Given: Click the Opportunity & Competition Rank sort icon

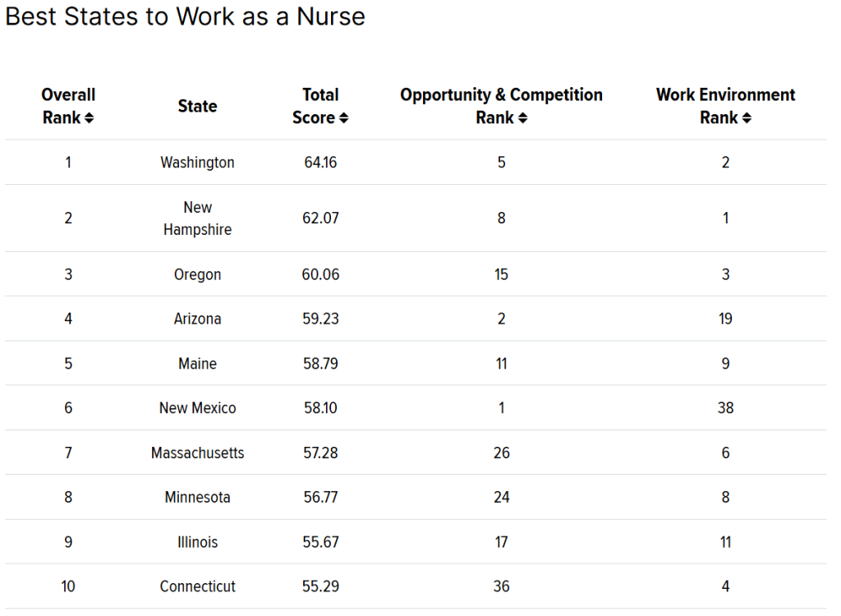Looking at the screenshot, I should tap(521, 117).
